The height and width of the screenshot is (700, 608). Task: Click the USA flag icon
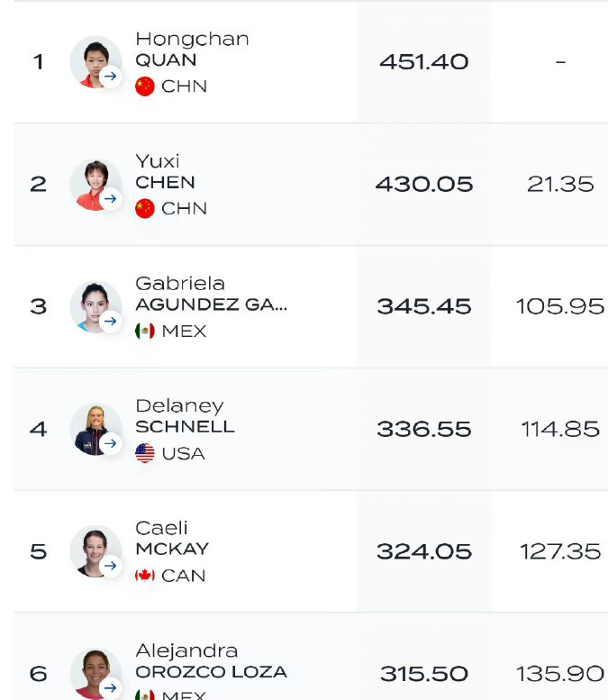(145, 453)
